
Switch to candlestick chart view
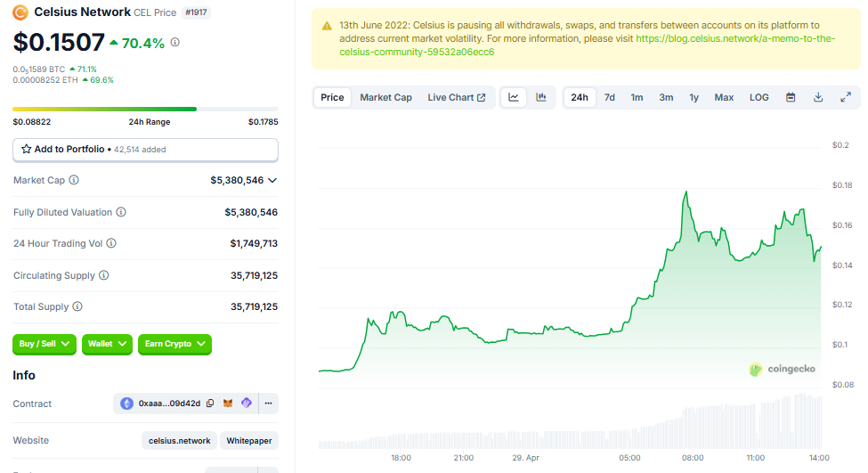(x=540, y=97)
